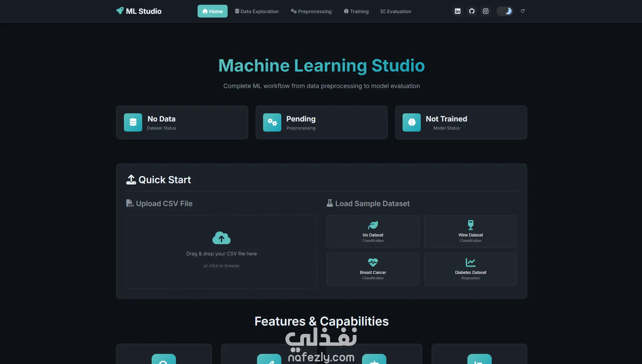
Task: Click the heartbeat icon for Breast Cancer
Action: 373,262
